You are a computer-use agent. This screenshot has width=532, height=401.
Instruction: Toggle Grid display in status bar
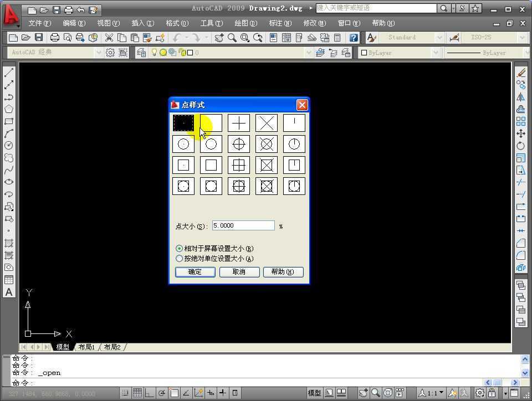point(137,393)
